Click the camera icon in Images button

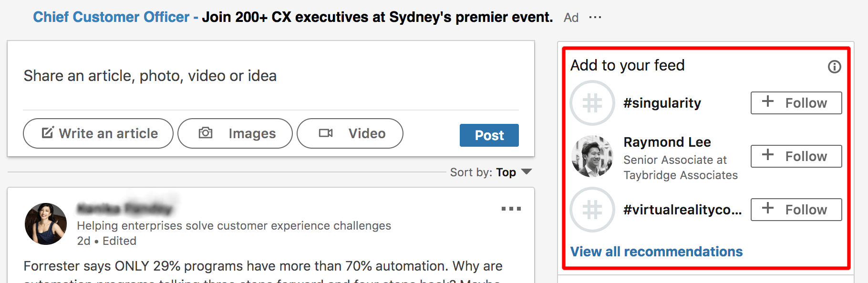pos(206,133)
